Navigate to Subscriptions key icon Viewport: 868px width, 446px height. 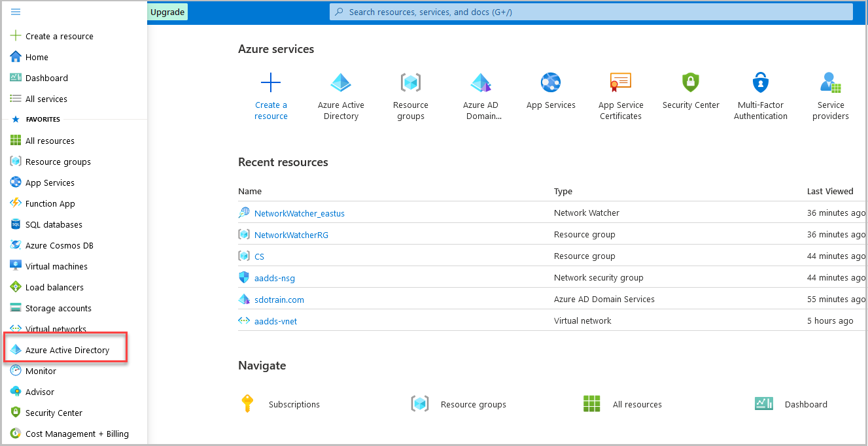point(247,404)
